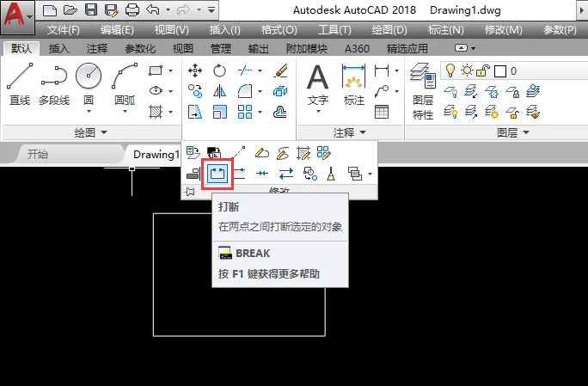
Task: Click the Move tool icon
Action: 195,70
